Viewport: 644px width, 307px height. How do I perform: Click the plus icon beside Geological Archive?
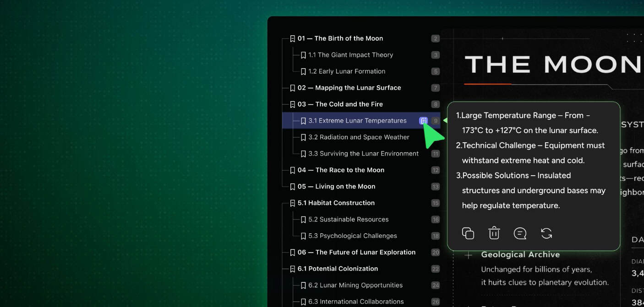pos(468,255)
